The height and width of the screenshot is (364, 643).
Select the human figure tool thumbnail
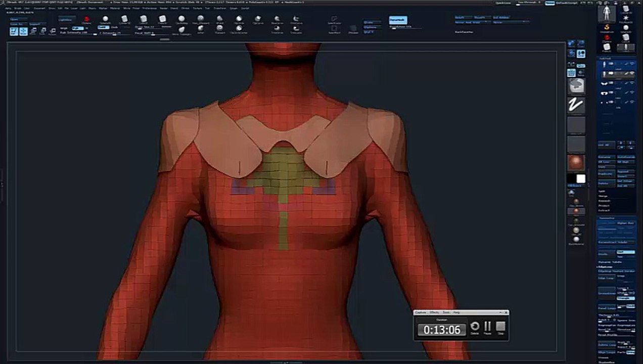pyautogui.click(x=607, y=13)
